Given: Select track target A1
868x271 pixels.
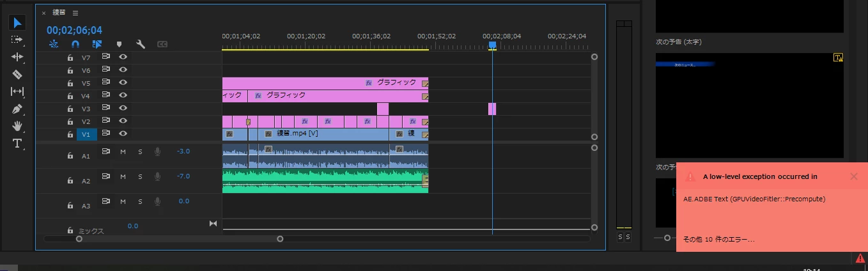Looking at the screenshot, I should pos(86,156).
